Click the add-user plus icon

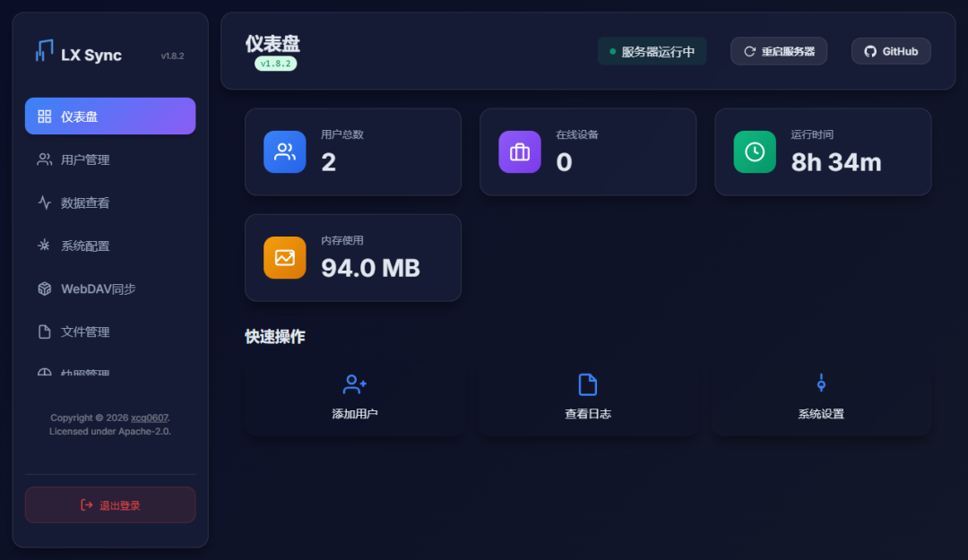(354, 384)
